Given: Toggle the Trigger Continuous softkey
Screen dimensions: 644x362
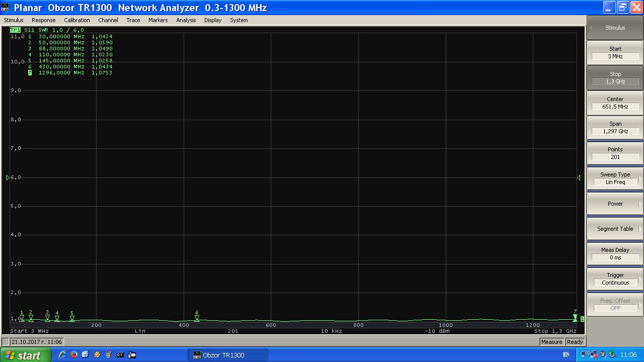Looking at the screenshot, I should pyautogui.click(x=615, y=279).
